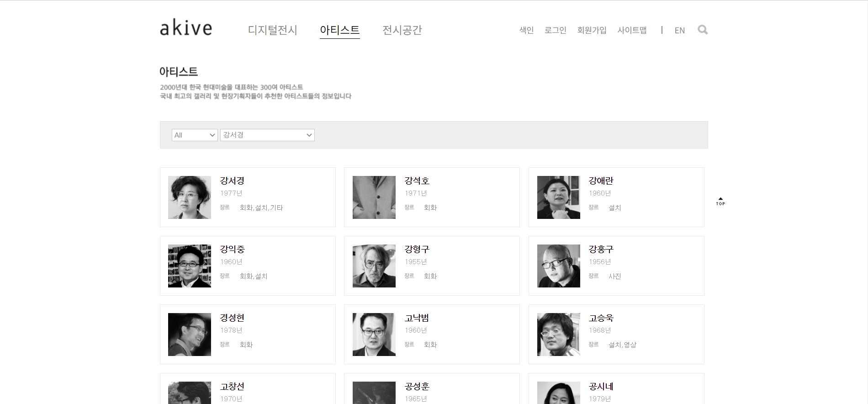Open 강서경's portrait thumbnail
The image size is (868, 404).
pyautogui.click(x=190, y=197)
